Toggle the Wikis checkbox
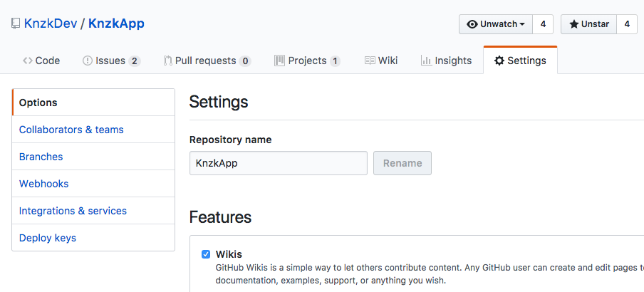 [x=206, y=254]
